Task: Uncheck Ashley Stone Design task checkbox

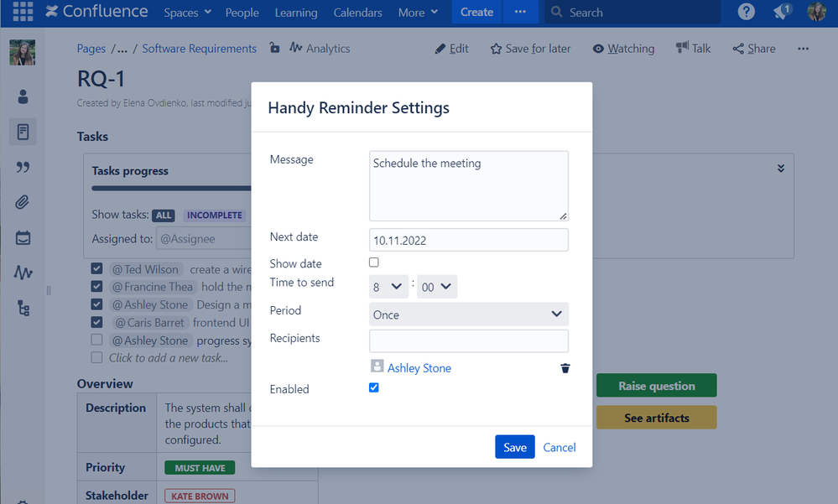Action: pos(96,304)
